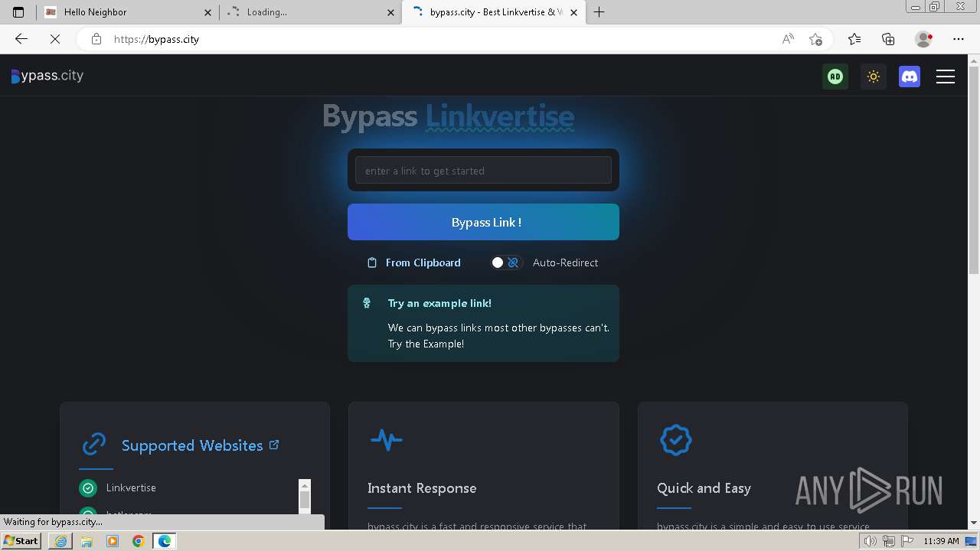Click the external link icon beside Supported Websites
Screen dimensions: 980x551
pyautogui.click(x=274, y=445)
